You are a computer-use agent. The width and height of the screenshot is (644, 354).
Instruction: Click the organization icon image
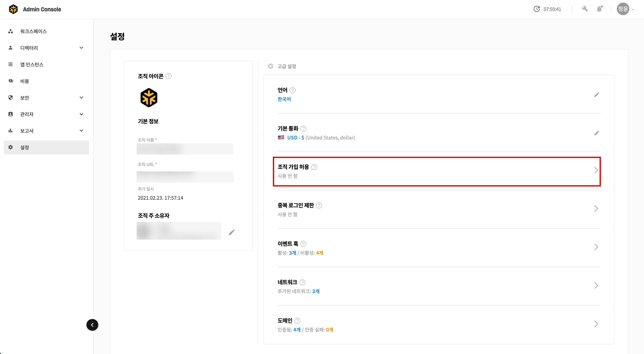coord(149,98)
